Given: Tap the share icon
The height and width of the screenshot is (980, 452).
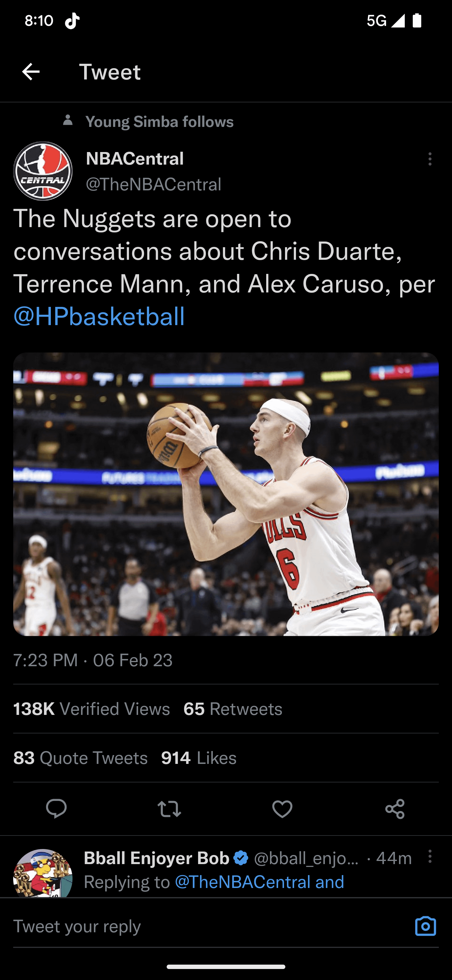Looking at the screenshot, I should (395, 808).
